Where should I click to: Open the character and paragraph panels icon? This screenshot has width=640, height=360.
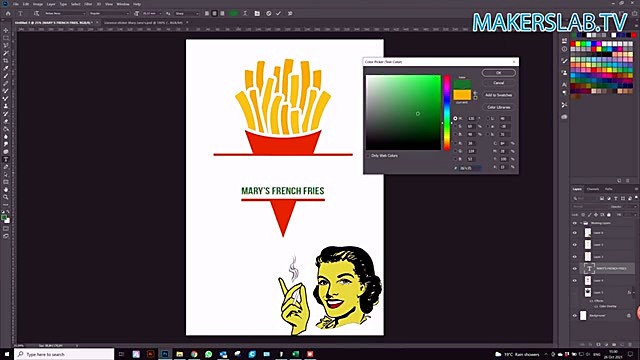click(257, 13)
